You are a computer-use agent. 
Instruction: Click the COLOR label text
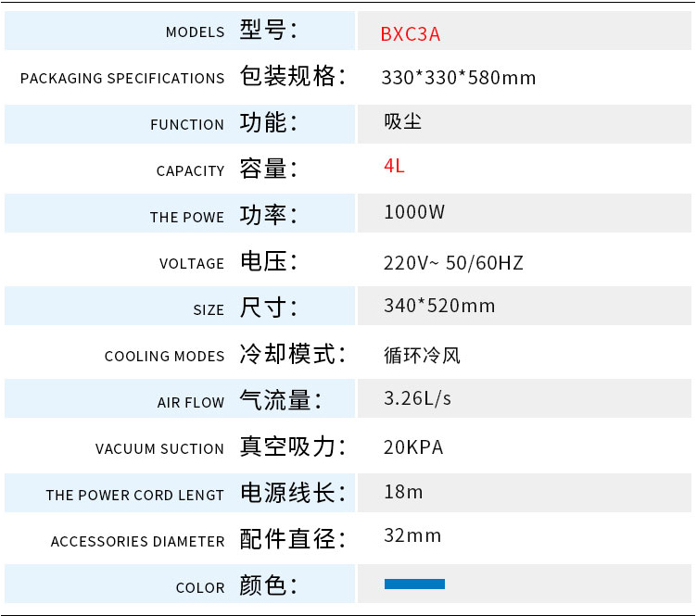[200, 588]
